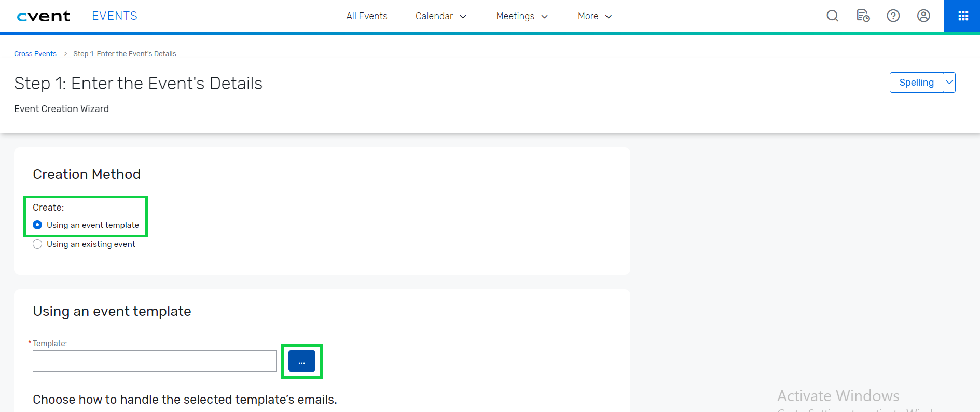980x412 pixels.
Task: Click the 'Step 1: Enter the Event's Details' breadcrumb
Action: (125, 54)
